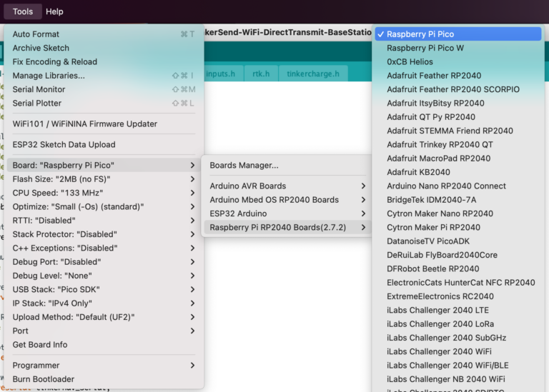Viewport: 549px width, 392px height.
Task: Switch to the tinkercharge.h editor tab
Action: [313, 74]
